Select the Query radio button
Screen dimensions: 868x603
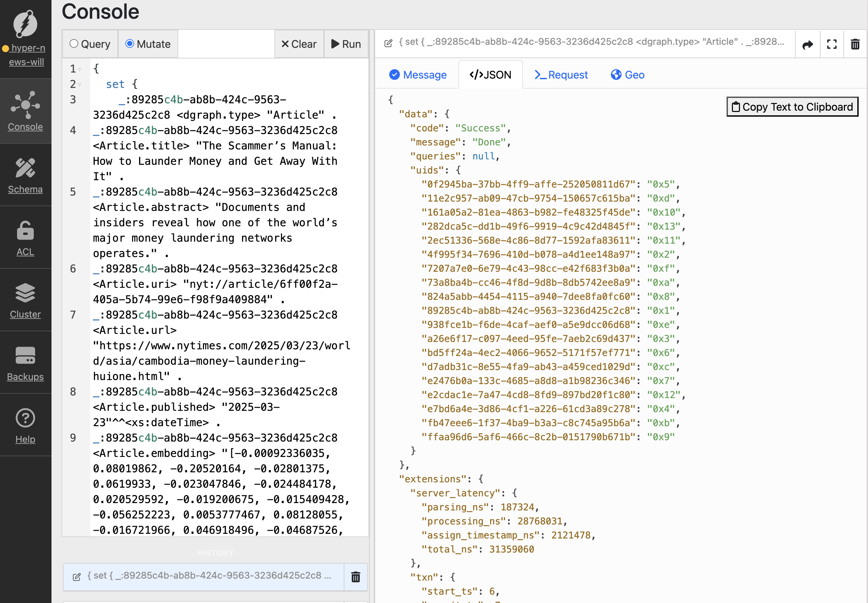[x=75, y=44]
